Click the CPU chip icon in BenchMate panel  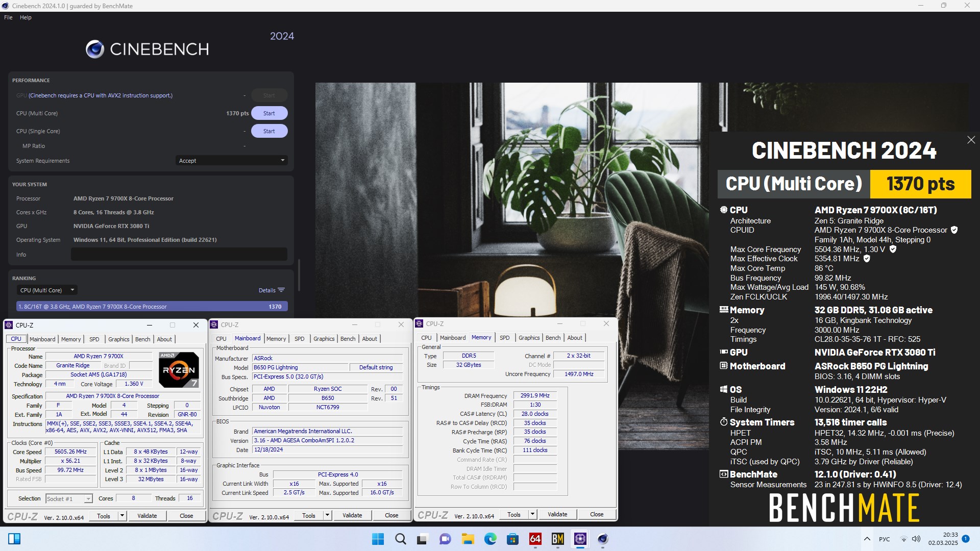click(723, 210)
